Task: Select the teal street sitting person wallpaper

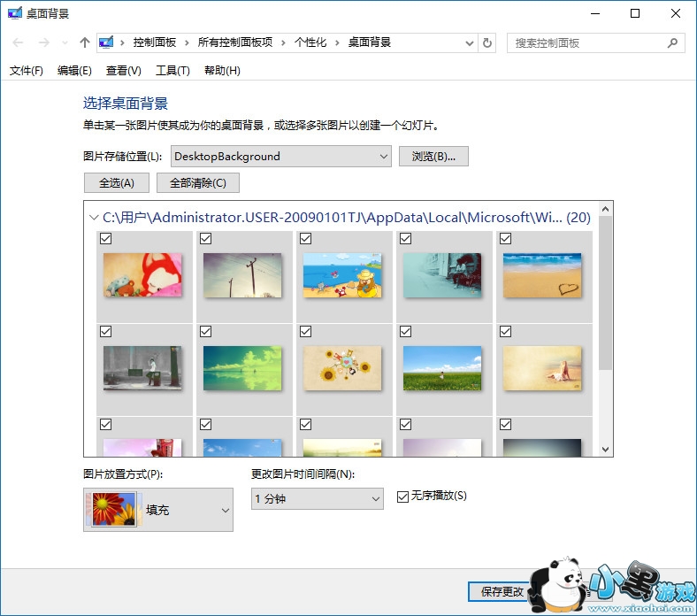Action: (x=443, y=275)
